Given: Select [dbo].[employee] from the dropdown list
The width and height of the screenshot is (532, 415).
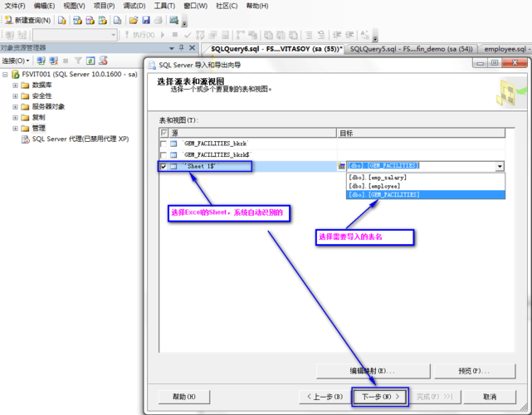Looking at the screenshot, I should (426, 186).
